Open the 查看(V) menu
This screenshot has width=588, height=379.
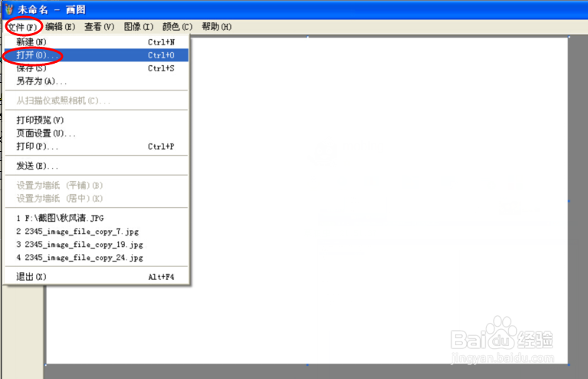[x=100, y=27]
